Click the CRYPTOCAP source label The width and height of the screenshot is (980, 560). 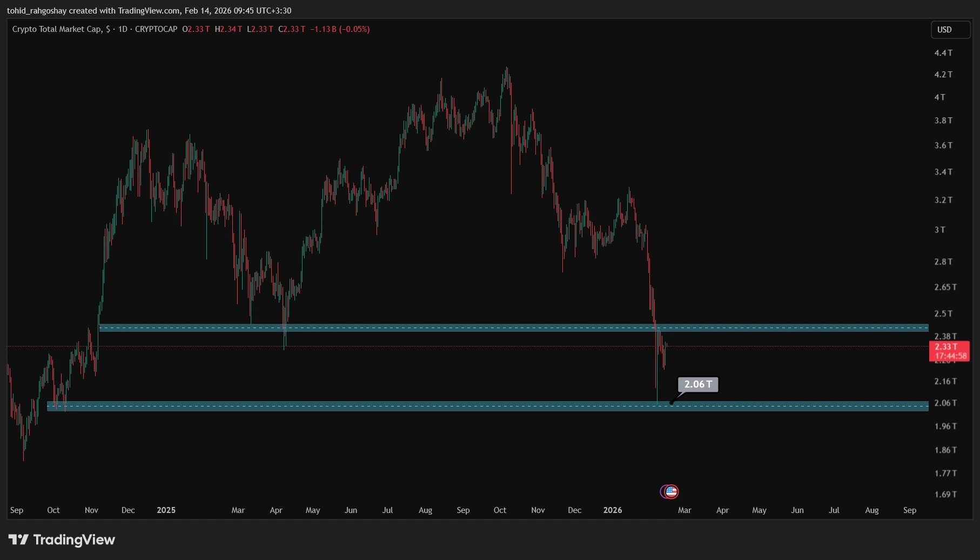pyautogui.click(x=156, y=29)
